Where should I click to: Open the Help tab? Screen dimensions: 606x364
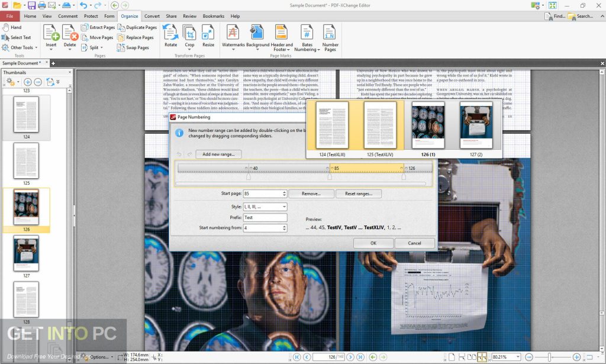tap(235, 16)
